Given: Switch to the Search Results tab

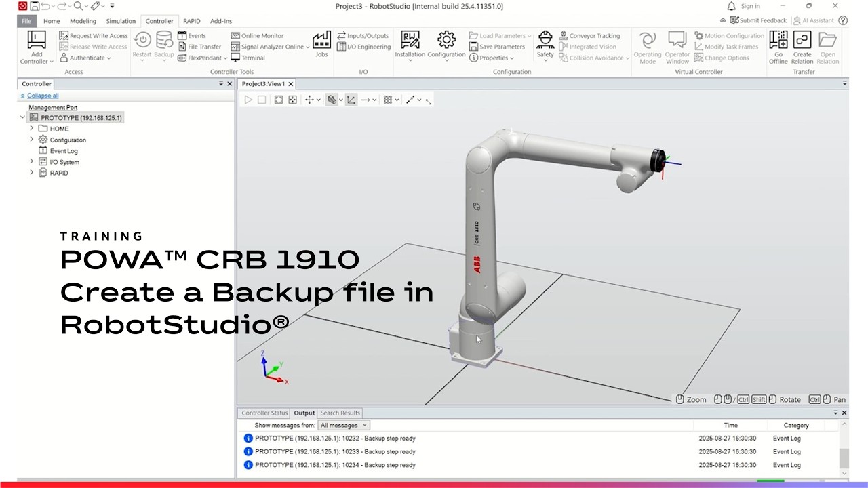Looking at the screenshot, I should [340, 413].
